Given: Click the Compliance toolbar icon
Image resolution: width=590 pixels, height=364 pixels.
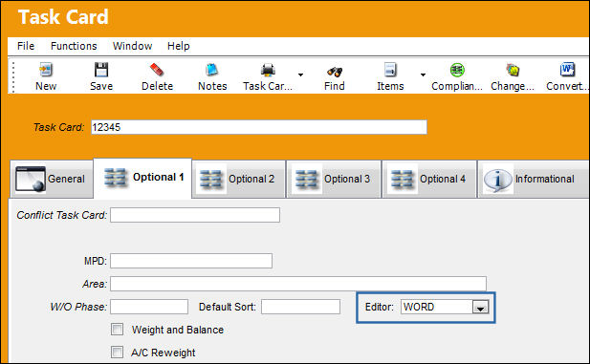Looking at the screenshot, I should [x=457, y=70].
